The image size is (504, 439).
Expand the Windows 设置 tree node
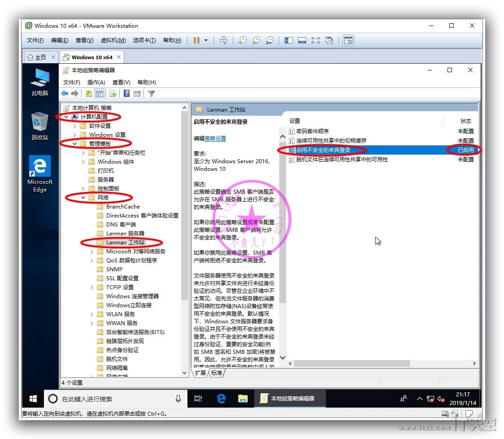tap(75, 135)
